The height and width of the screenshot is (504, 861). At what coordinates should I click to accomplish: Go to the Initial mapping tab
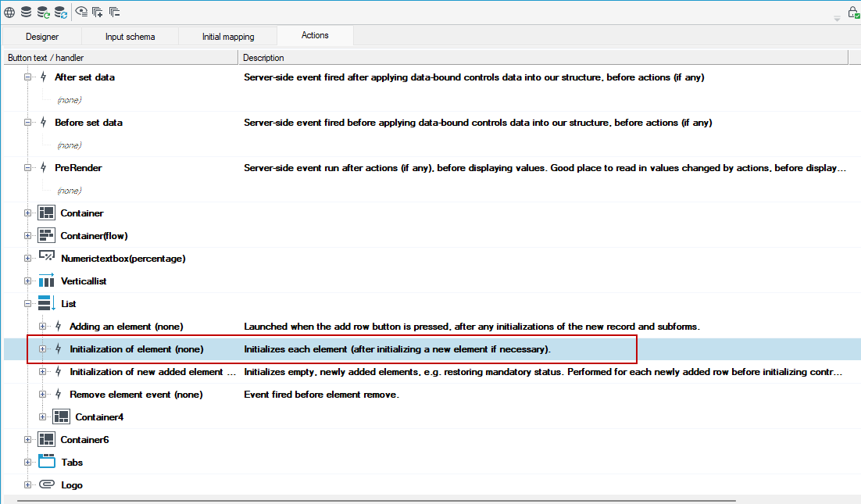228,36
